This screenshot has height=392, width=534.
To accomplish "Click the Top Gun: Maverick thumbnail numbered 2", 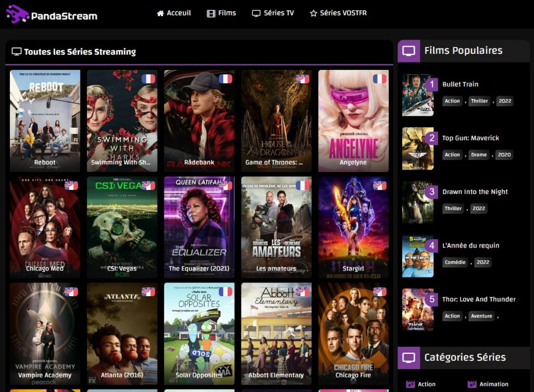I will (418, 149).
